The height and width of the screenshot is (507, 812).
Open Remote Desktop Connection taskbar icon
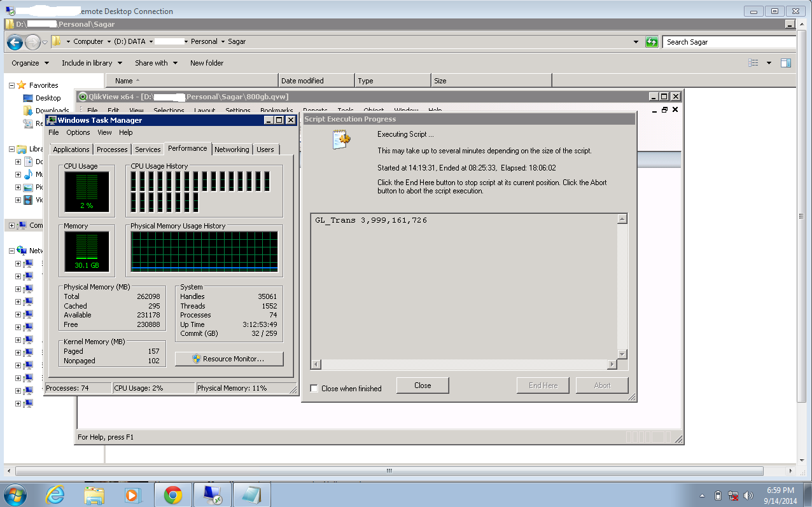(x=212, y=494)
